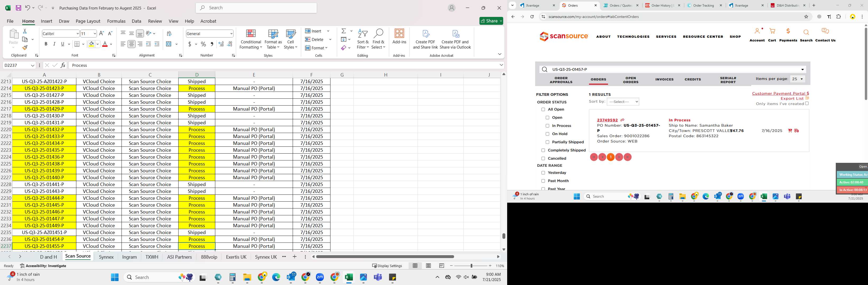Toggle Italic formatting in Excel ribbon

click(x=54, y=44)
